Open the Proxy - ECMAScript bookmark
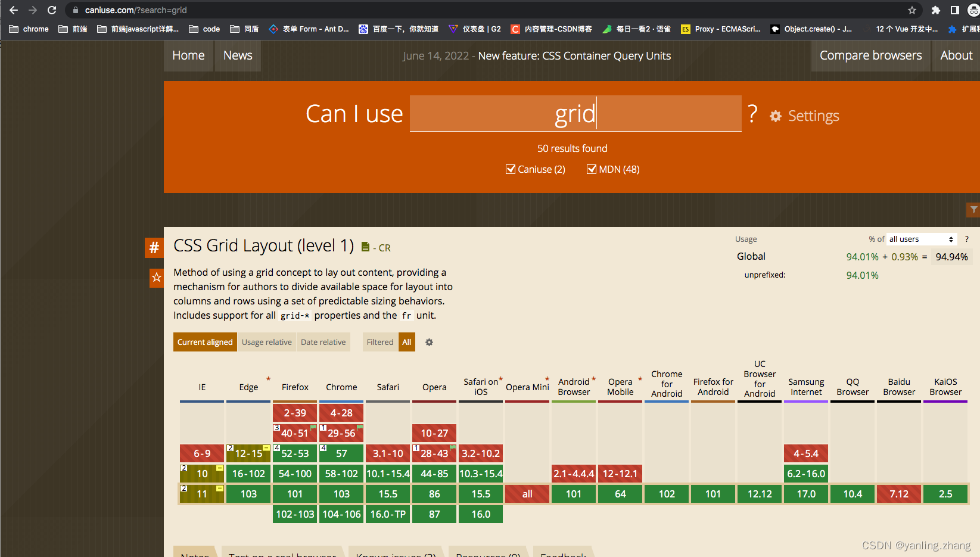 click(721, 29)
